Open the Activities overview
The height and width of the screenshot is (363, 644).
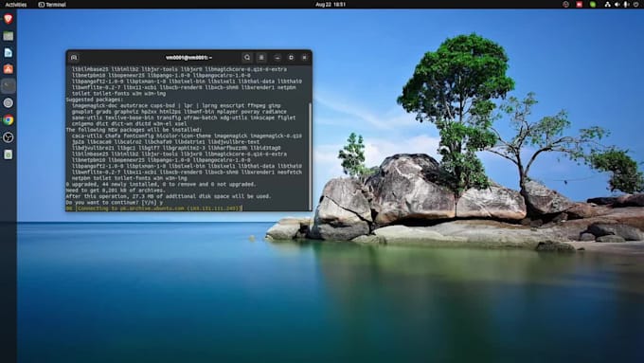point(16,5)
